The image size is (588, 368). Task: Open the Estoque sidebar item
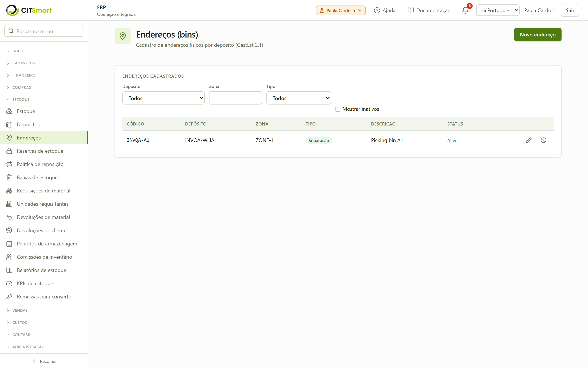tap(44, 111)
